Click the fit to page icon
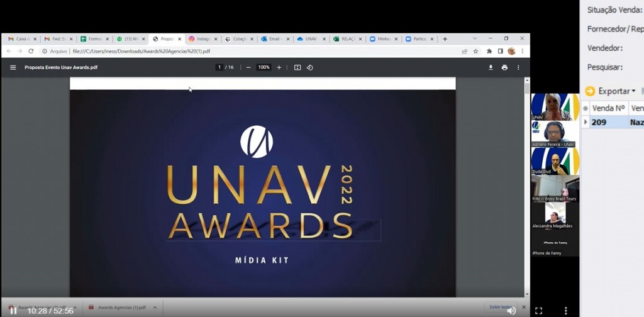Image resolution: width=644 pixels, height=317 pixels. pyautogui.click(x=297, y=67)
